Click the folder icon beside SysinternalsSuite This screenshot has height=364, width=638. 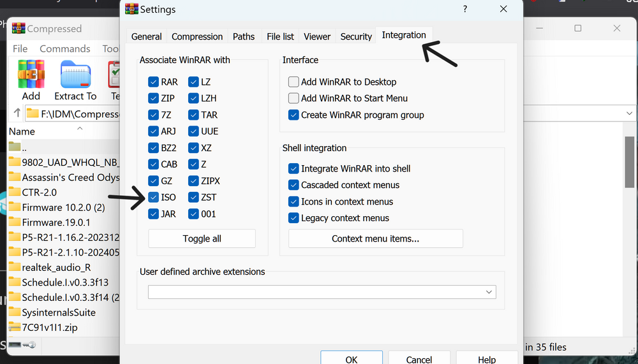coord(15,312)
